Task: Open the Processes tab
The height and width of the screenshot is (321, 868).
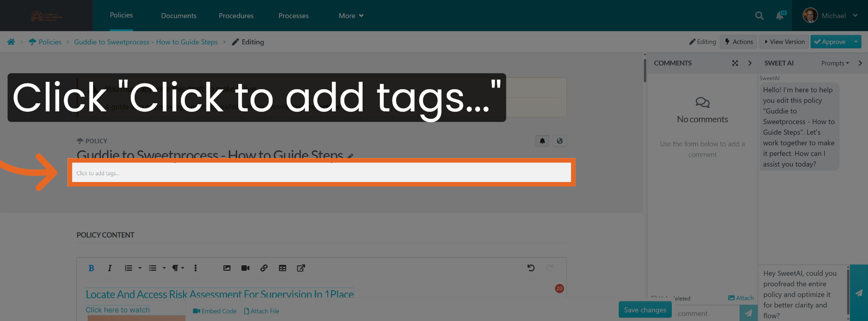Action: 293,16
